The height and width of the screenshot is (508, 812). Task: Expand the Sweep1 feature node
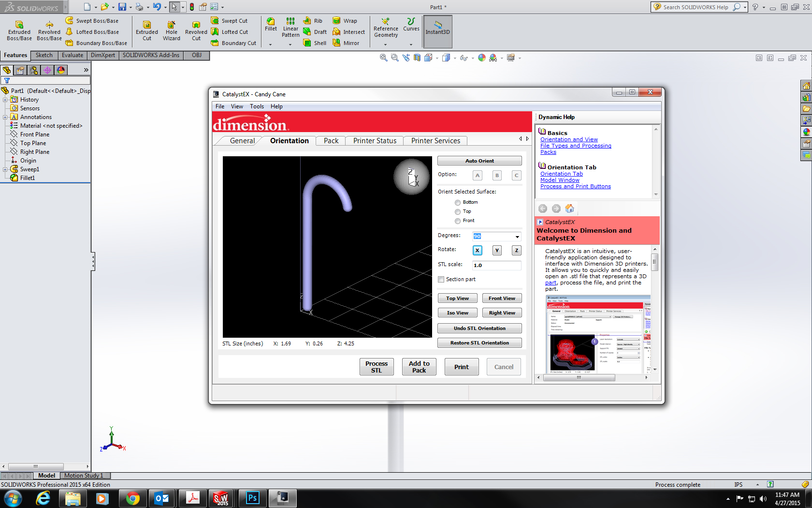(x=5, y=169)
